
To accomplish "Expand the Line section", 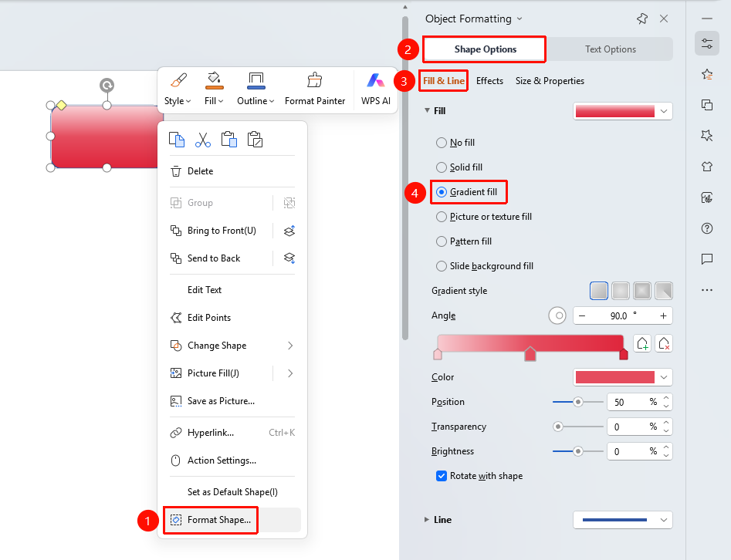I will pyautogui.click(x=427, y=519).
